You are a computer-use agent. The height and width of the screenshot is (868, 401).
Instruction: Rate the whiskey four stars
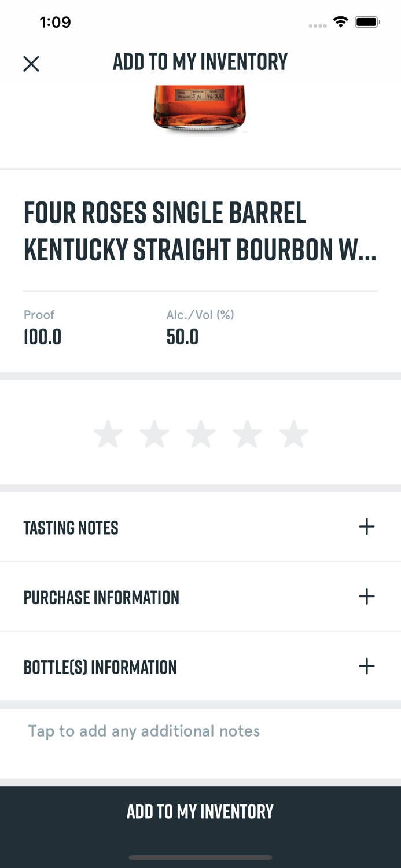pos(248,433)
